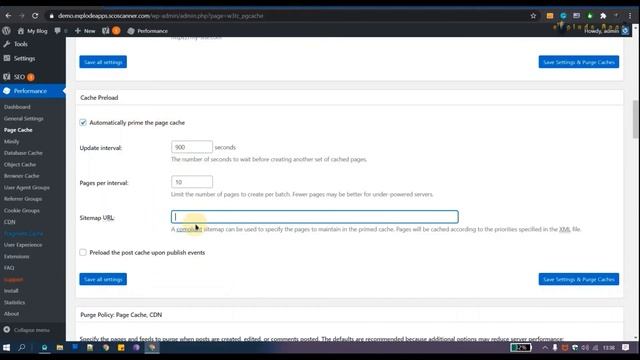Viewport: 640px width, 360px height.
Task: Open Statistics submenu
Action: 14,302
